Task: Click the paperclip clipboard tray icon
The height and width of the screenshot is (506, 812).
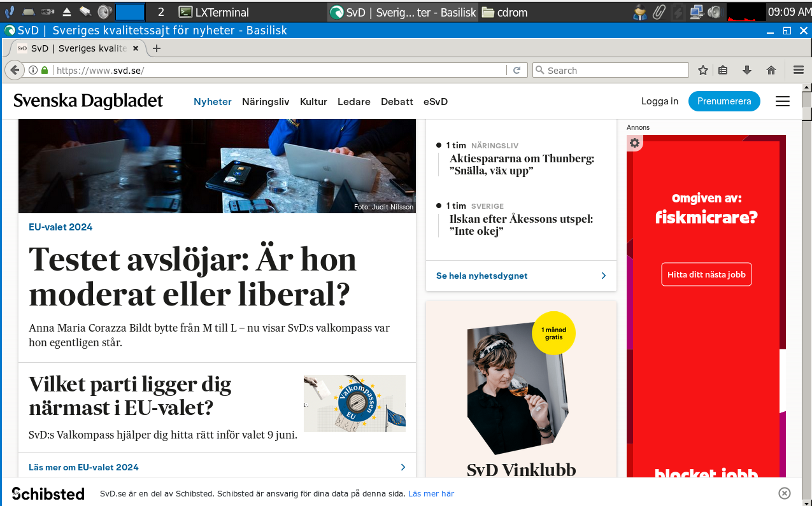Action: (660, 12)
